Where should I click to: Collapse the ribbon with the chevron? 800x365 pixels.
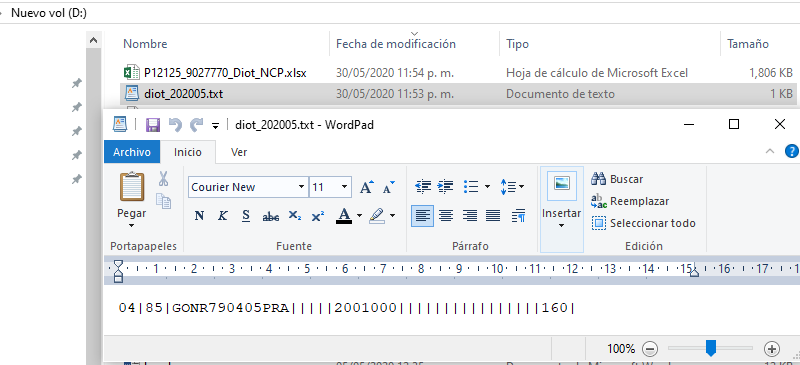click(x=770, y=151)
